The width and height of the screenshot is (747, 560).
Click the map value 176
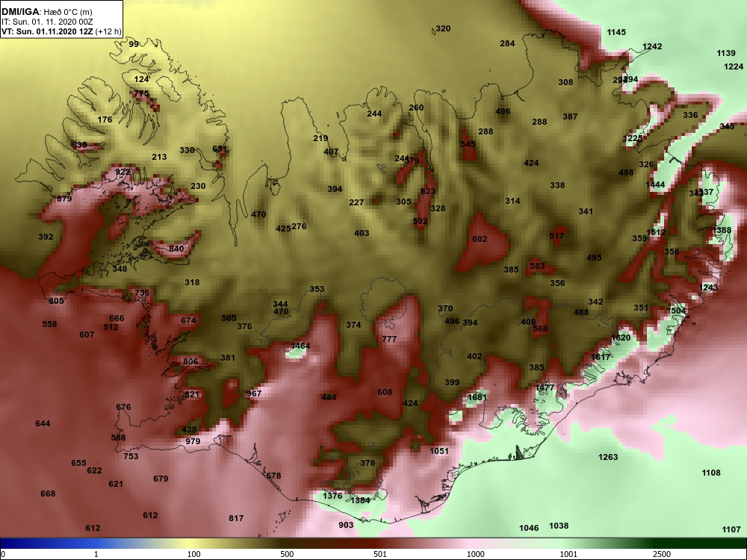pos(105,119)
